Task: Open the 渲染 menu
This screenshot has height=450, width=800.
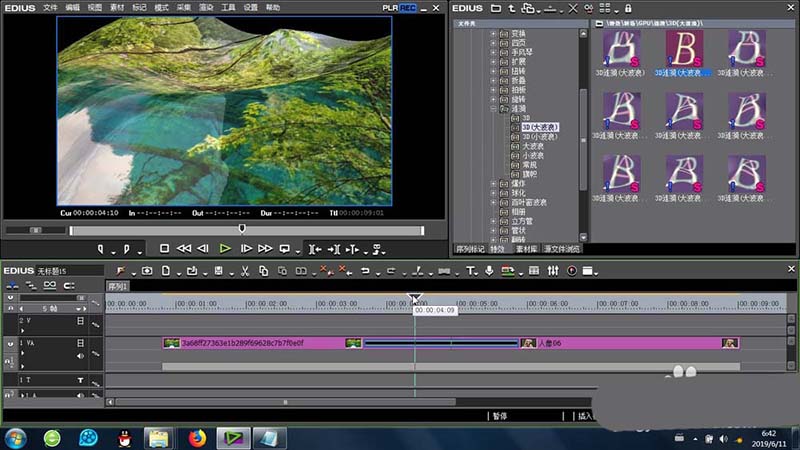Action: click(206, 8)
